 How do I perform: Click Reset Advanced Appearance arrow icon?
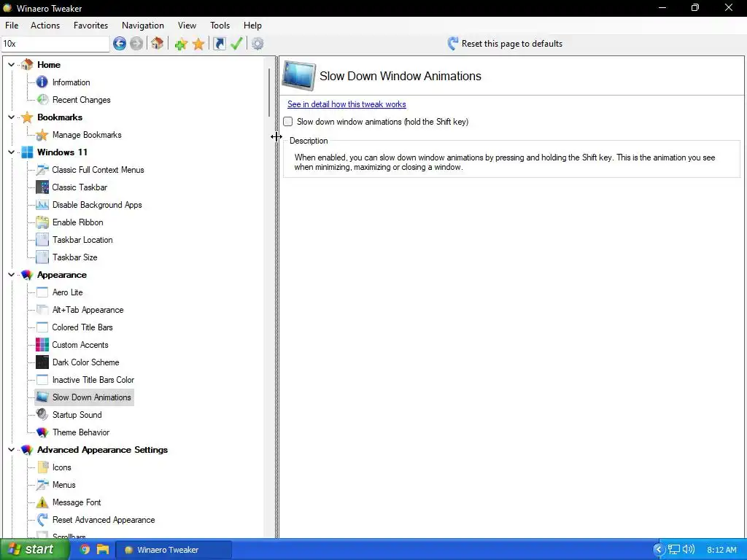(x=42, y=520)
